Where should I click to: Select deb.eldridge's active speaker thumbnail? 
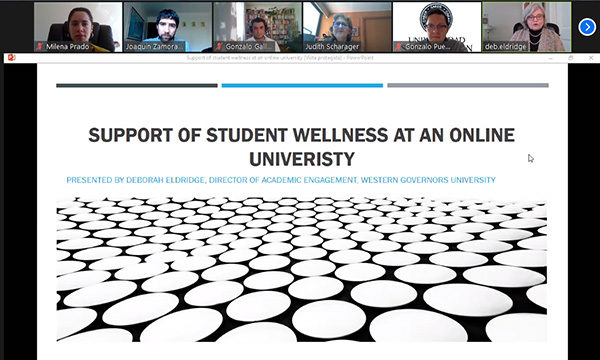pyautogui.click(x=527, y=27)
